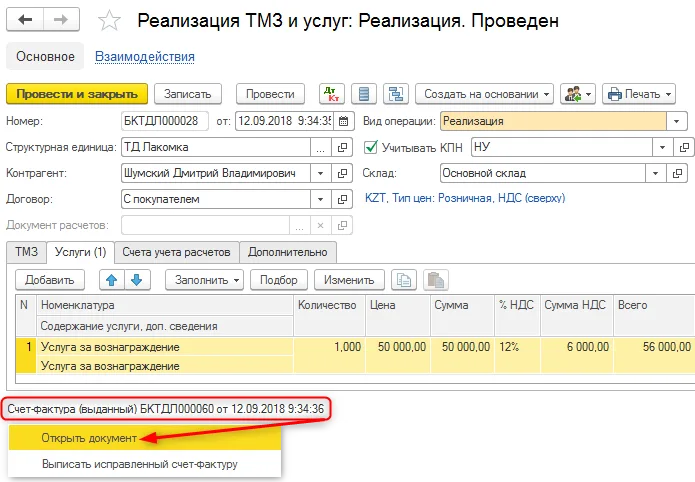
Task: Click the Контрагент input field
Action: coord(215,173)
